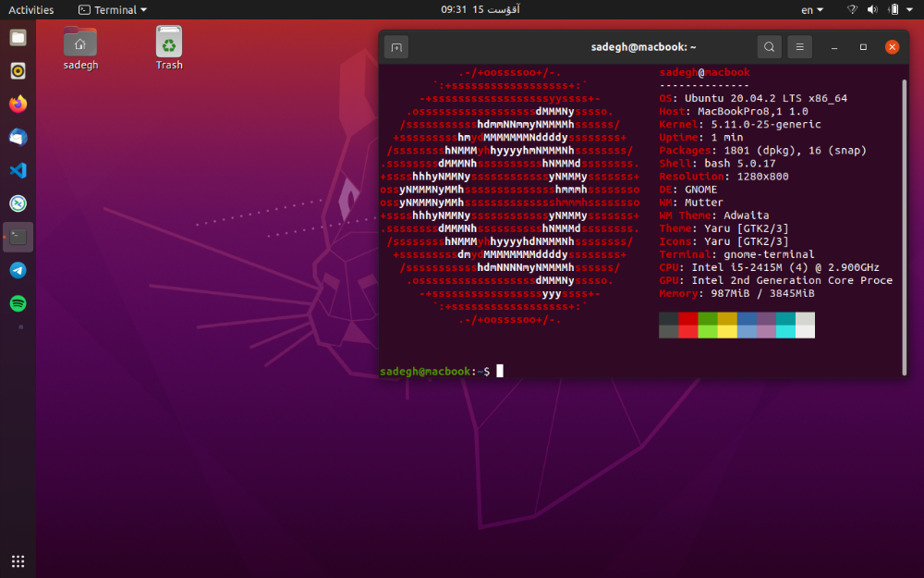
Task: Click the Icons line Yaru [GTK2/3]
Action: (x=723, y=241)
